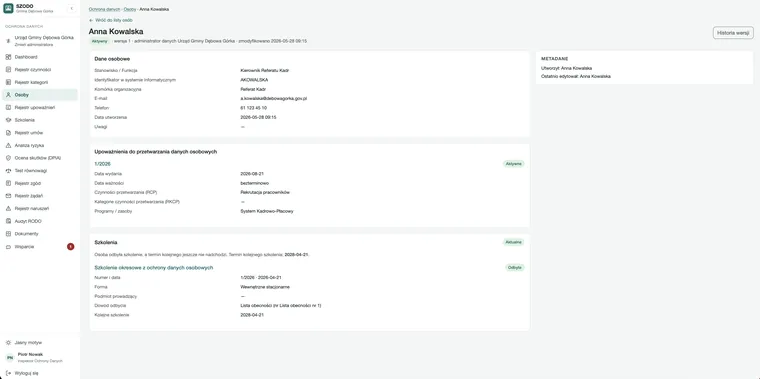
Task: Click the Odbyte training status badge
Action: click(x=515, y=268)
